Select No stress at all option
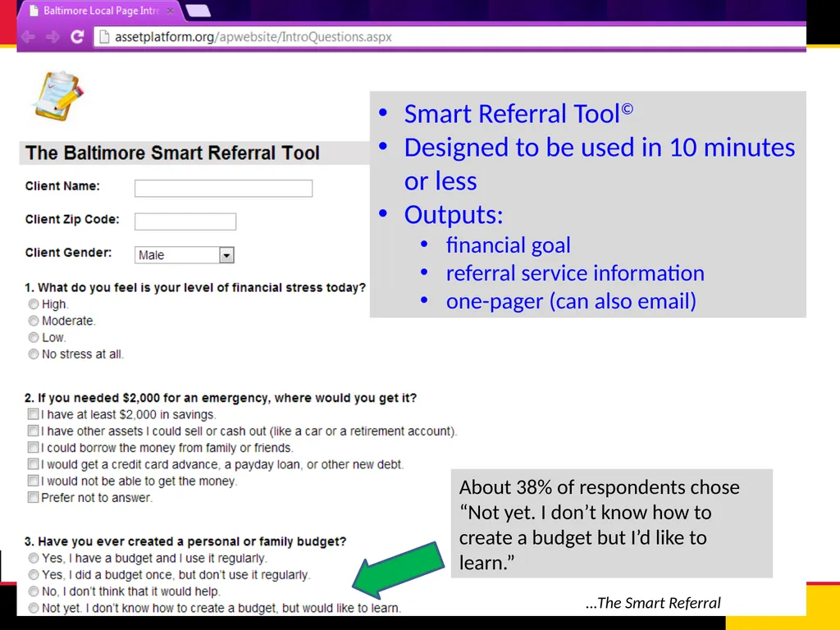 (33, 354)
